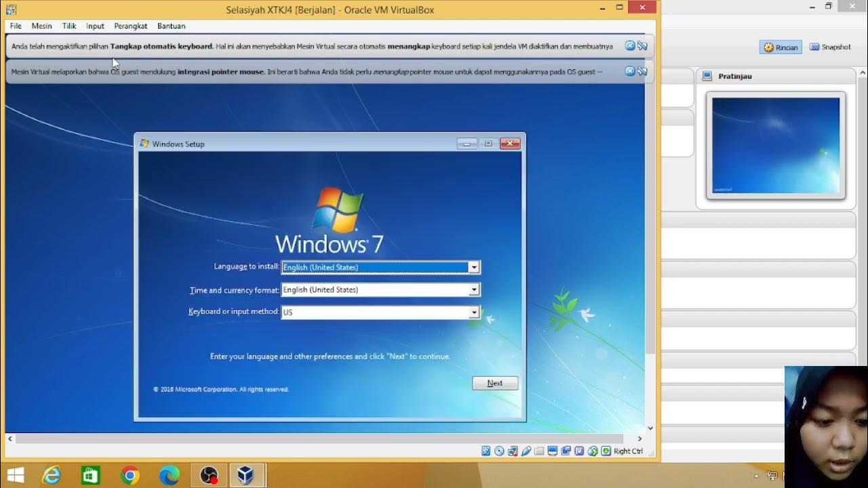This screenshot has height=488, width=868.
Task: Expand the Keyboard or input method dropdown
Action: coord(474,312)
